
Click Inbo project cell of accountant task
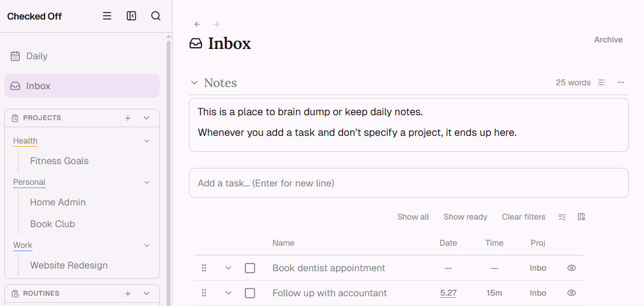[x=538, y=293]
